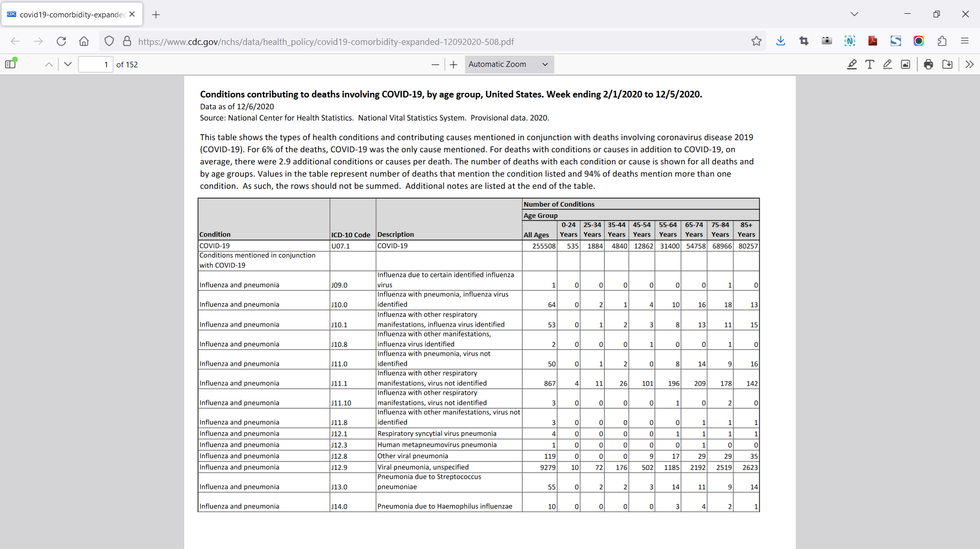Print the PDF document

(928, 64)
